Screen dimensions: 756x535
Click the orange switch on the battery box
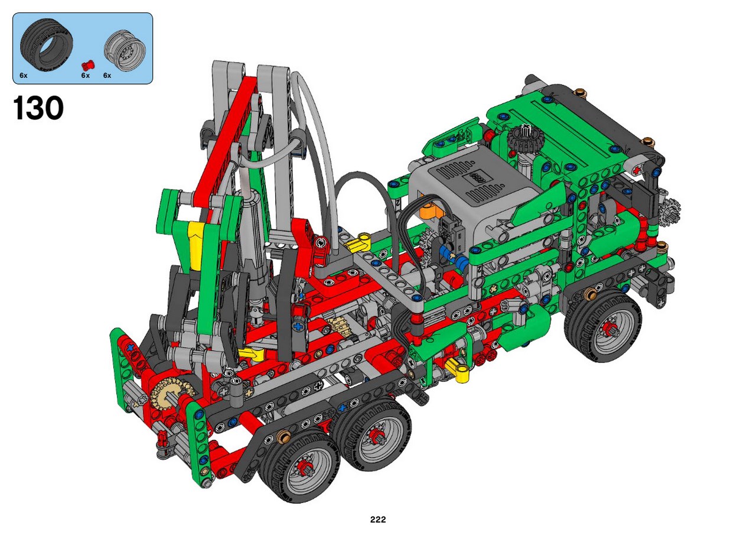point(433,210)
